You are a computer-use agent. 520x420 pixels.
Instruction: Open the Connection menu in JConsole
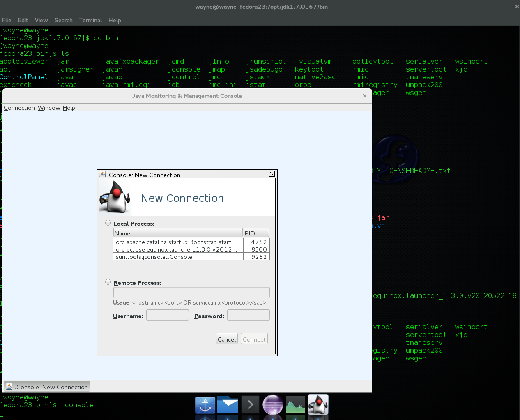point(19,108)
